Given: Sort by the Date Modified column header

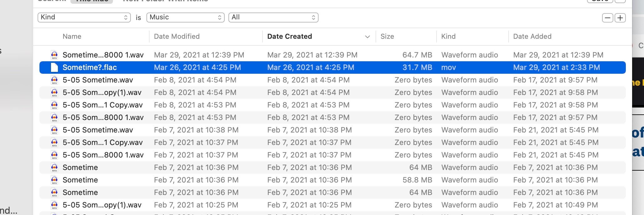Looking at the screenshot, I should pyautogui.click(x=177, y=37).
